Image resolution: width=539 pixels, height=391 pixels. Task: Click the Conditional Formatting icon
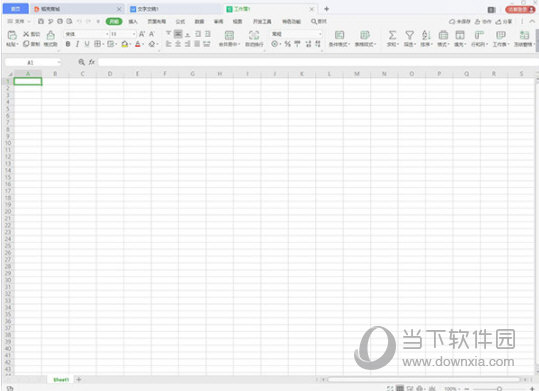click(339, 35)
